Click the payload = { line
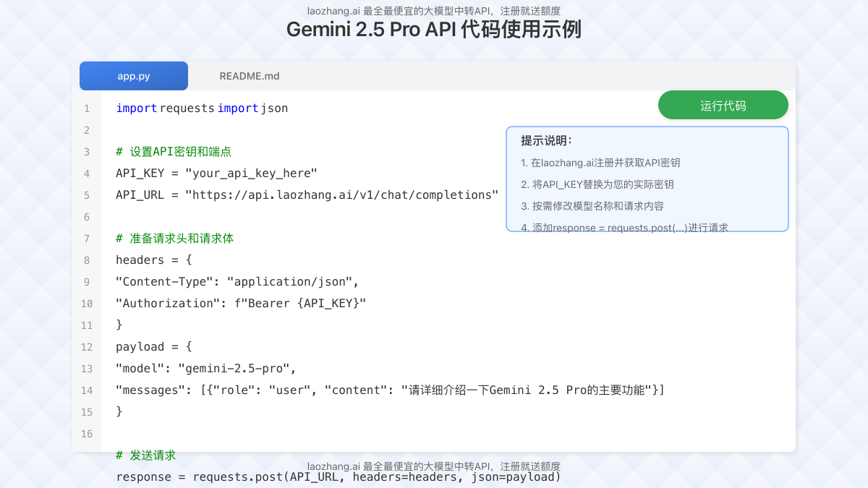Screen dimensions: 868x488 [153, 347]
